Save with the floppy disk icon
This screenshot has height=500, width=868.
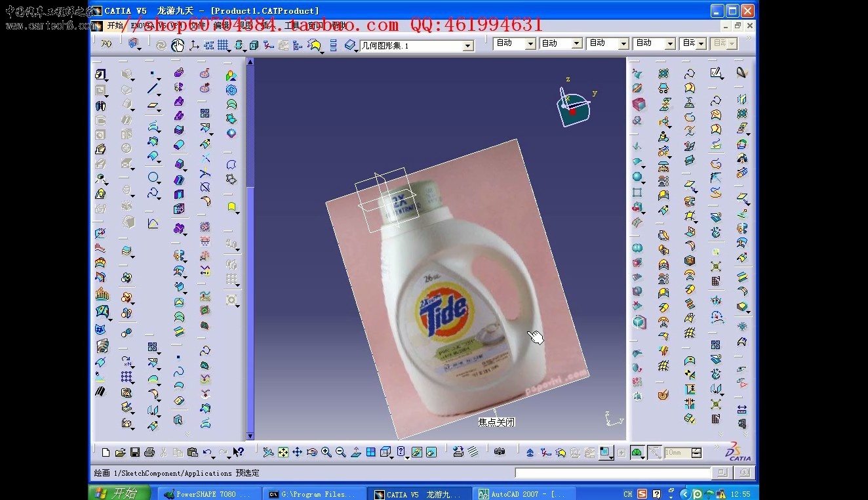pos(134,452)
